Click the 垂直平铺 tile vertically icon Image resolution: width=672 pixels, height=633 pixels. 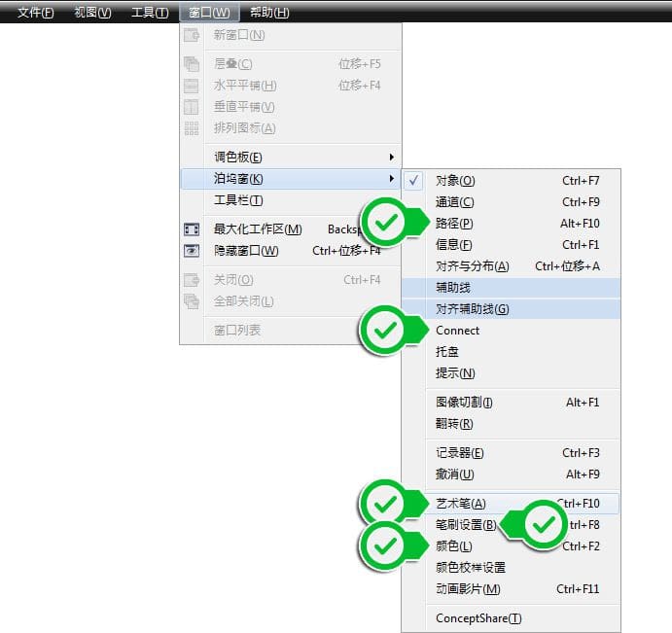click(192, 107)
